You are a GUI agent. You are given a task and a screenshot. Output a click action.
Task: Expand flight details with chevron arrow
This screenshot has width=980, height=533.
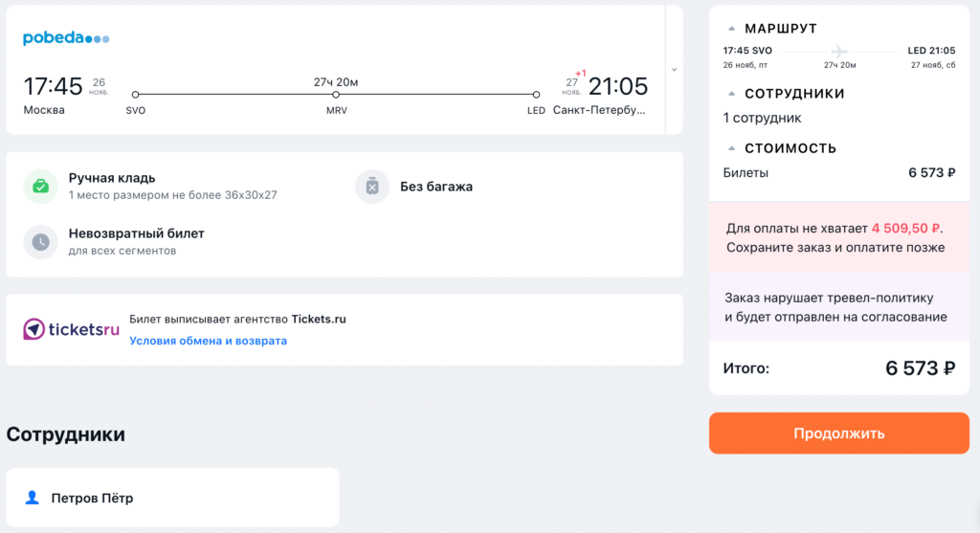point(674,70)
